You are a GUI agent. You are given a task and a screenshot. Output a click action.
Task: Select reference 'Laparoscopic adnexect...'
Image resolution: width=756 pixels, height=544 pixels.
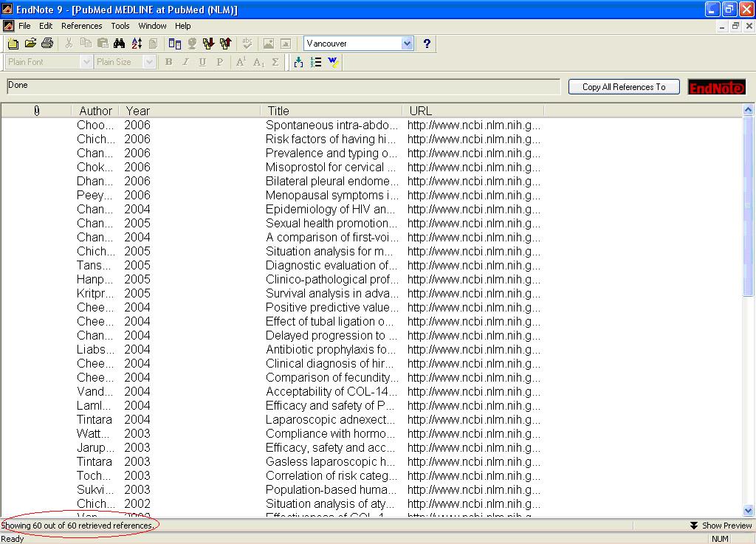tap(330, 420)
